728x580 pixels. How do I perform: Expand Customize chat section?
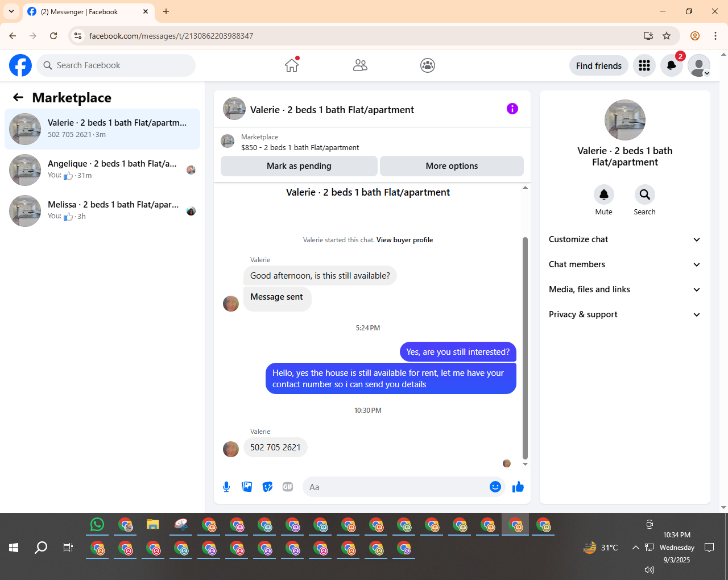click(x=624, y=239)
